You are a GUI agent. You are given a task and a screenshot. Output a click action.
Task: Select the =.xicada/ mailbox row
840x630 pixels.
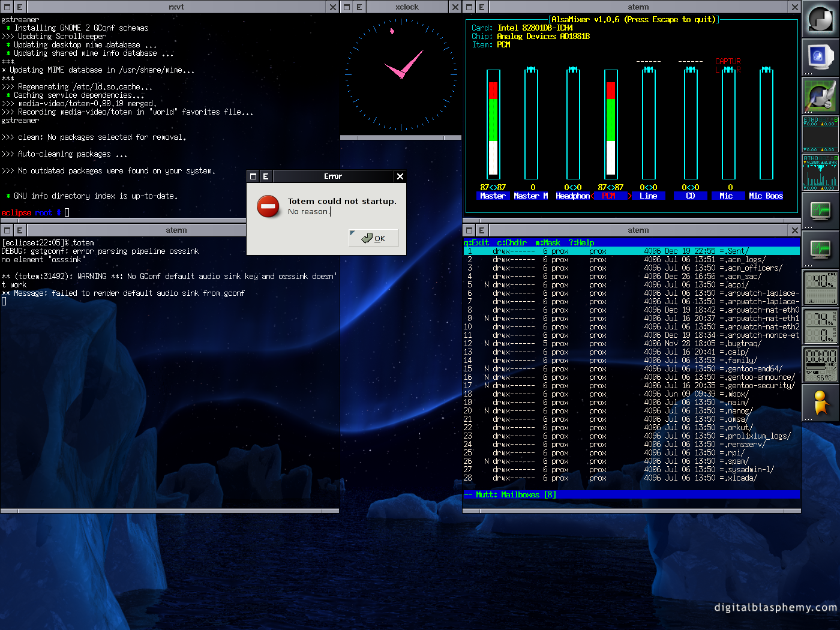coord(631,478)
